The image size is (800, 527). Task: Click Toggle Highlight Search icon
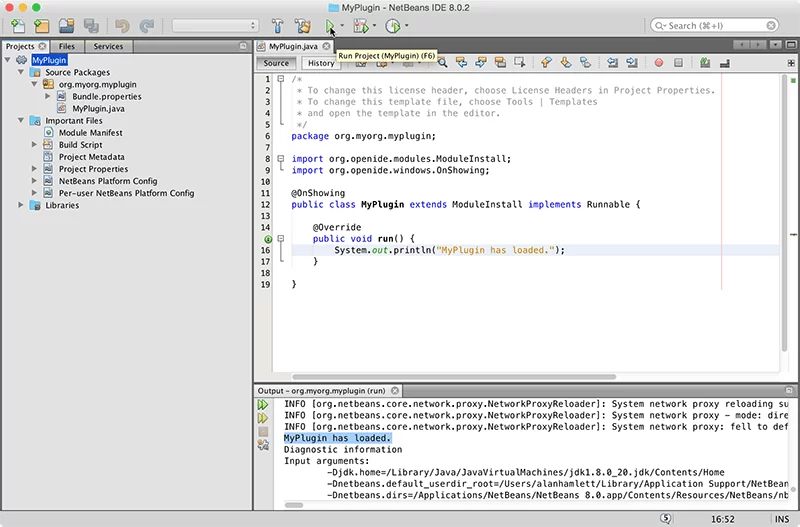[500, 63]
